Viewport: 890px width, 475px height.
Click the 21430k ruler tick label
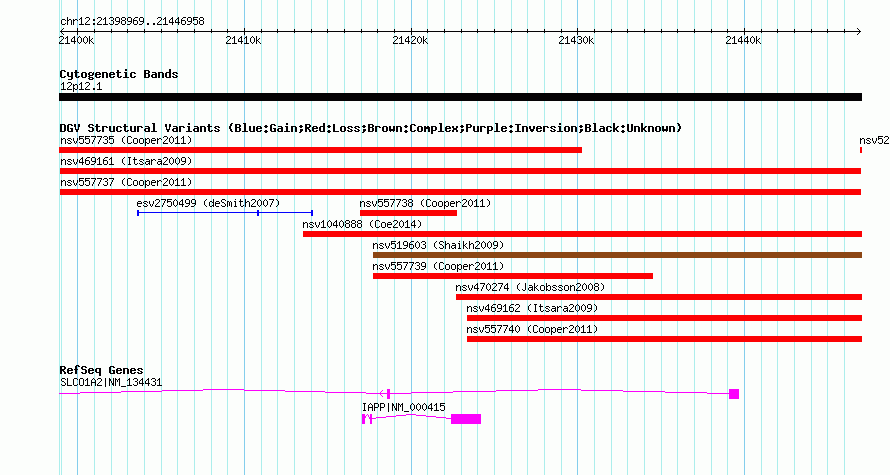tap(577, 40)
